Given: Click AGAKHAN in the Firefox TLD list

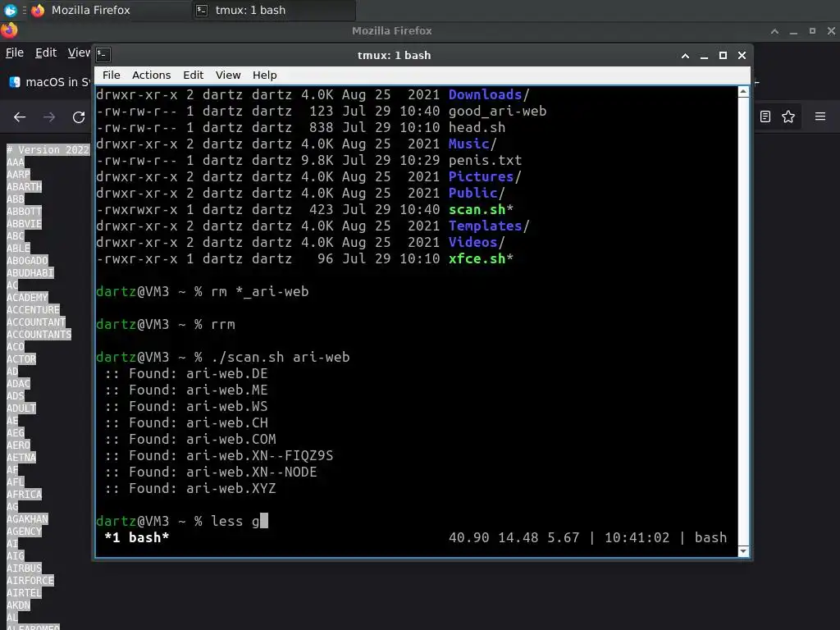Looking at the screenshot, I should point(27,518).
